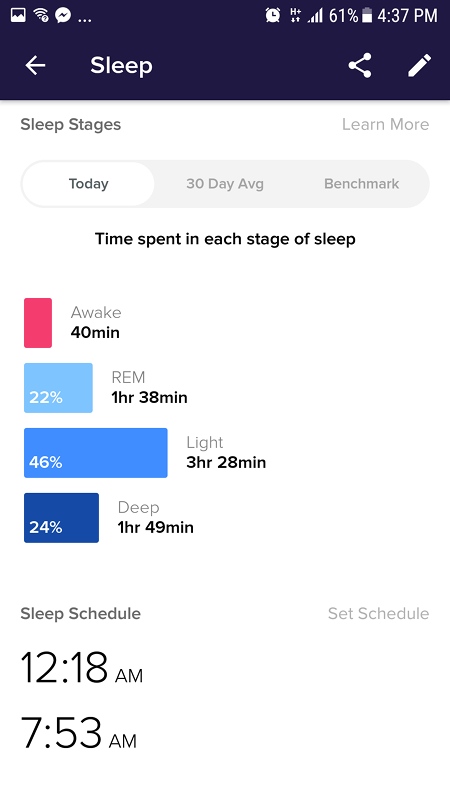
Task: Tap the alarm clock status icon
Action: coord(273,15)
